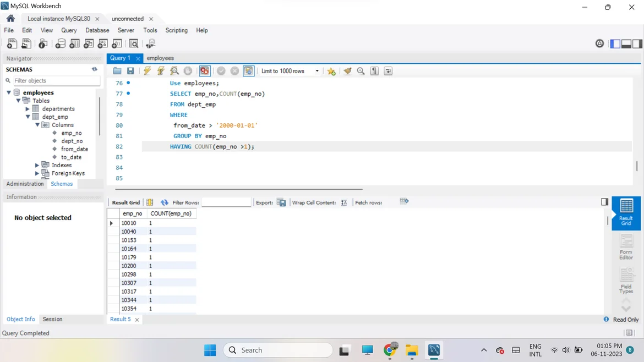
Task: Expand the Indexes tree node
Action: coord(37,165)
